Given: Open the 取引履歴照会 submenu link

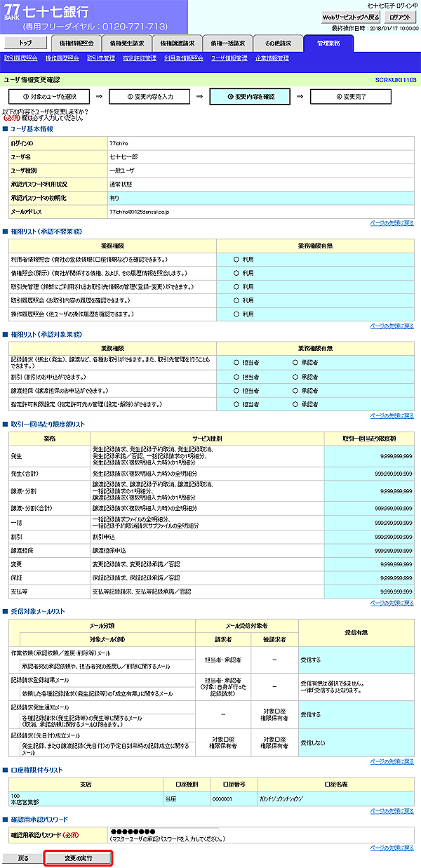Looking at the screenshot, I should point(20,58).
